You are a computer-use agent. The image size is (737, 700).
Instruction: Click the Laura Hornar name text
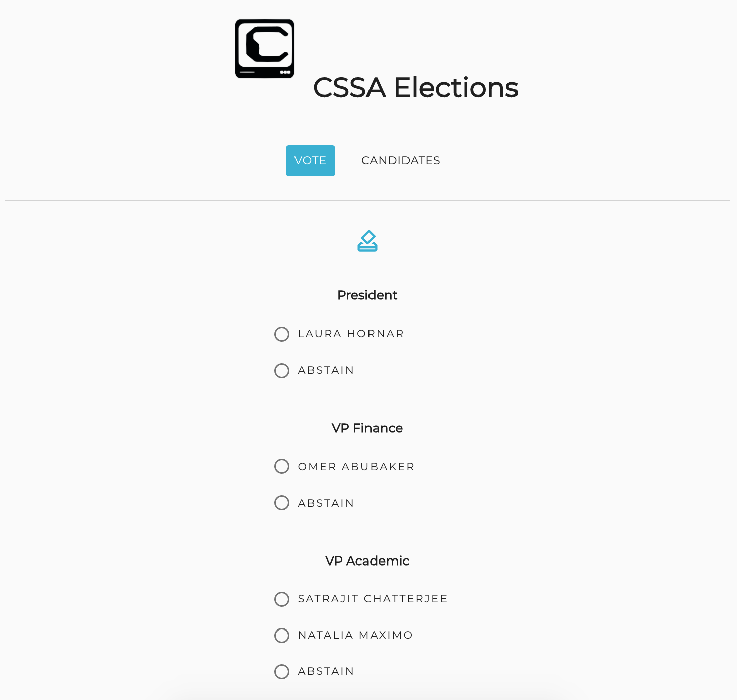pyautogui.click(x=351, y=334)
